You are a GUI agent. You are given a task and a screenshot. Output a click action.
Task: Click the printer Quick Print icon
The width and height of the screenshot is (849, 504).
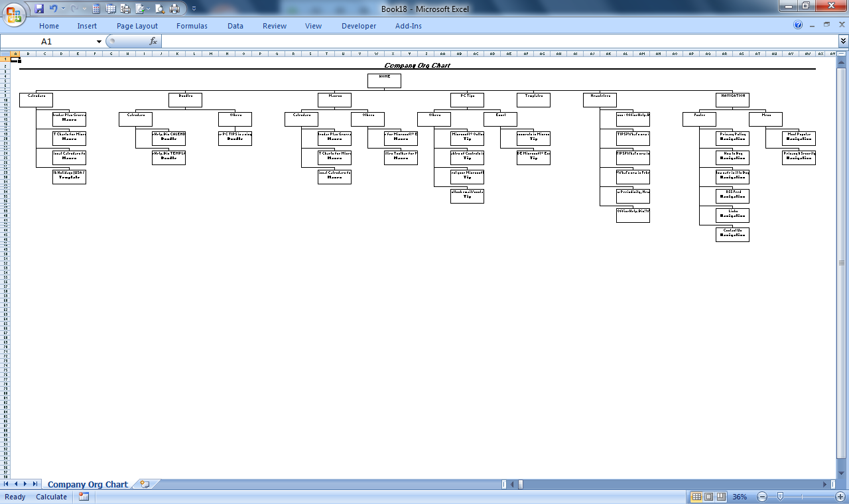click(175, 9)
